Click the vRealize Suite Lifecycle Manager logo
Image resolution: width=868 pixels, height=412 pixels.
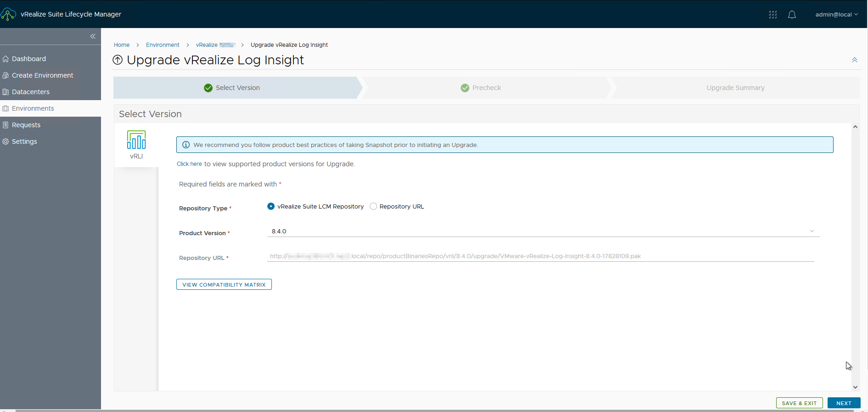coord(8,14)
